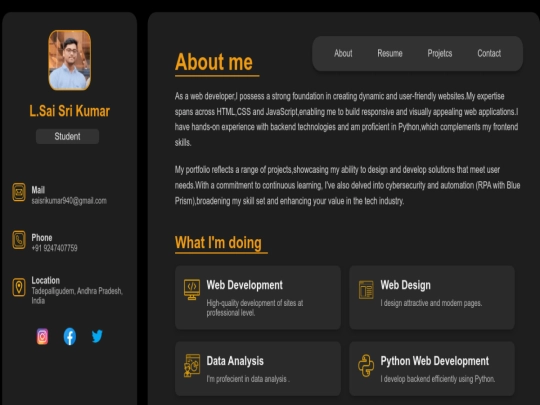Screen dimensions: 540x405
Task: Switch to the About tab
Action: 343,53
